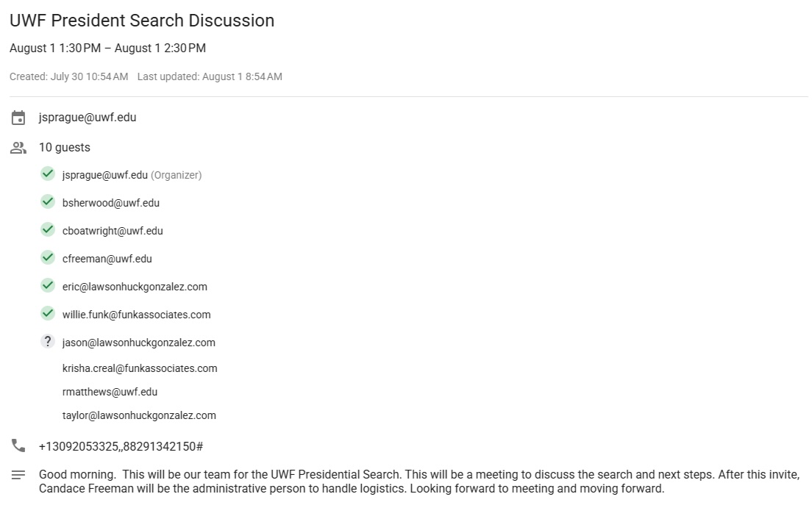Click the calendar owner jsprague@uwf.edu email
Image resolution: width=812 pixels, height=519 pixels.
[x=88, y=118]
